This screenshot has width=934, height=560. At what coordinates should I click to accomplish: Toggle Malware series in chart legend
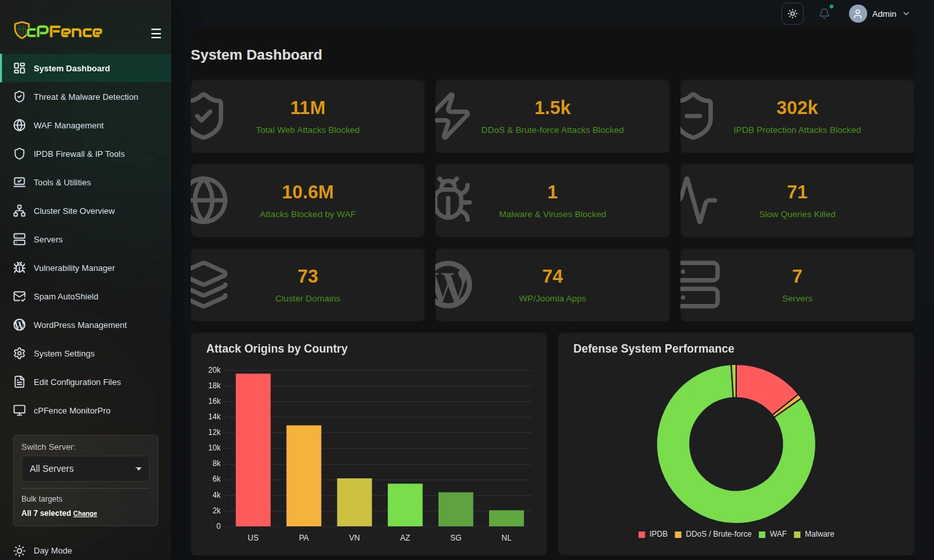coord(814,534)
